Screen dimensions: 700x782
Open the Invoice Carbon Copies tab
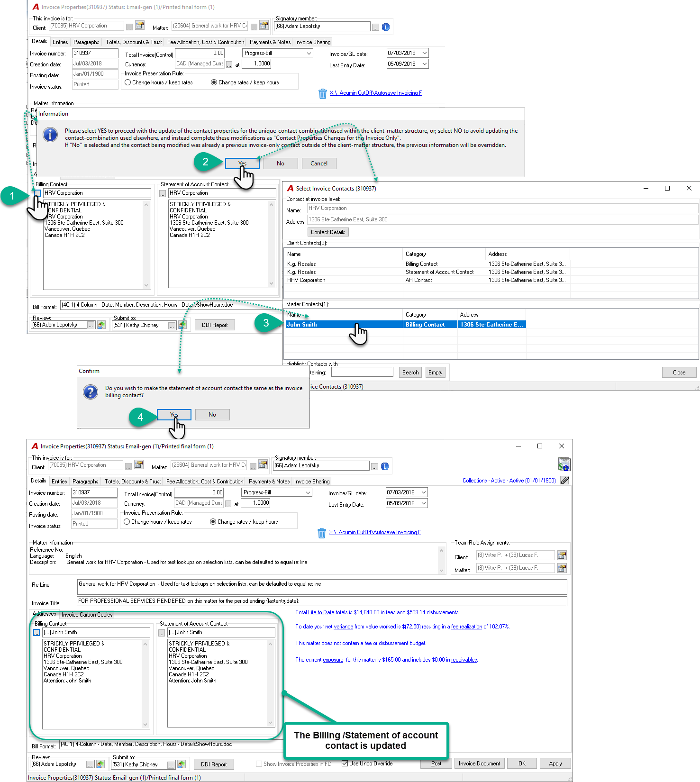tap(87, 615)
